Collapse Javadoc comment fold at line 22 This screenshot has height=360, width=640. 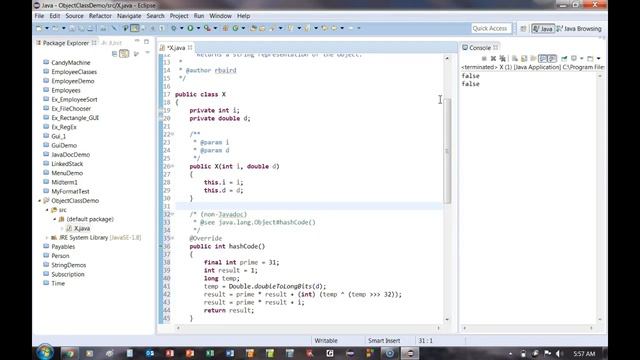point(172,134)
